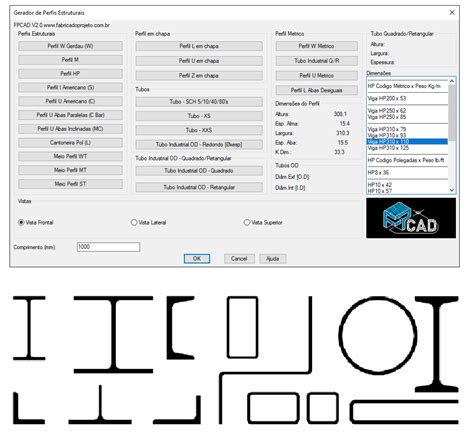Click the Comprimento (mm) input field
474x437 pixels.
(x=108, y=247)
